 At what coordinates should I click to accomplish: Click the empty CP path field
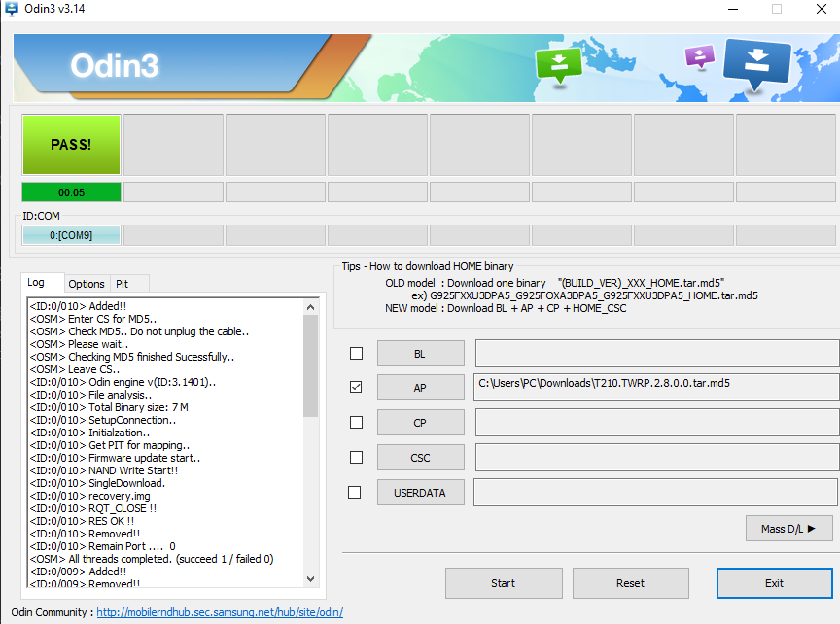tap(657, 423)
